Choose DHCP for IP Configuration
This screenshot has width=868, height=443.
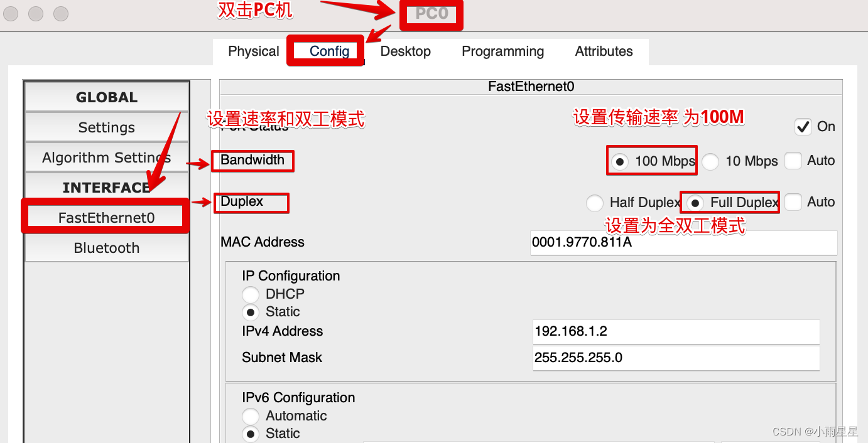click(251, 294)
